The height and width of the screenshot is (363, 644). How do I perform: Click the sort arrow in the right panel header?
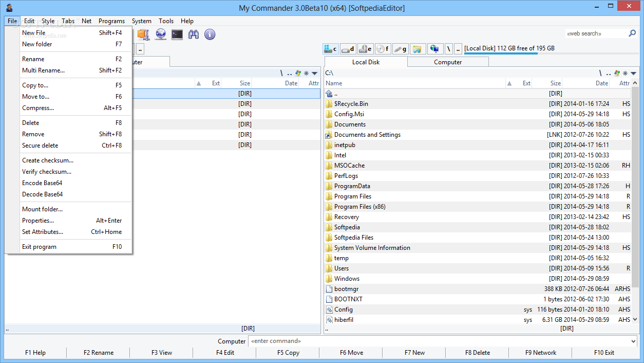point(509,83)
